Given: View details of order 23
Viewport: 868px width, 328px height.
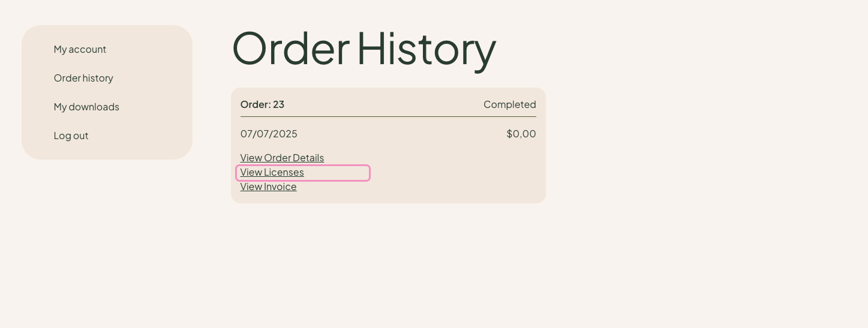Looking at the screenshot, I should coord(282,158).
